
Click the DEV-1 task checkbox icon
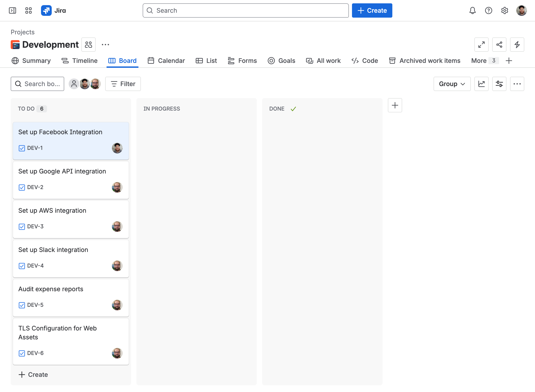click(22, 148)
